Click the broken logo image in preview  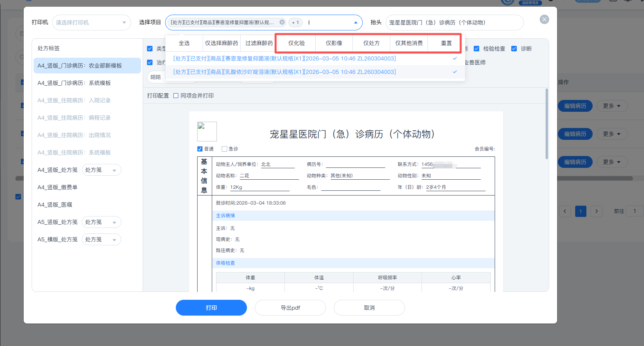coord(207,131)
